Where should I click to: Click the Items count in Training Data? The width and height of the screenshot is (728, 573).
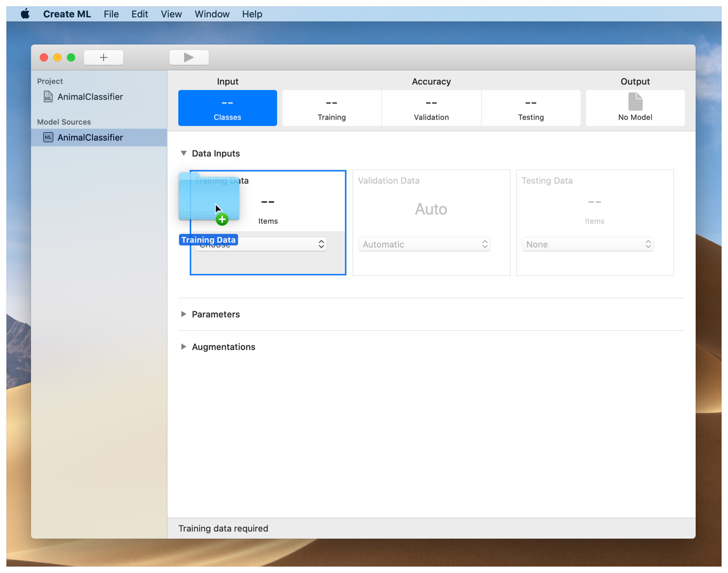point(268,210)
